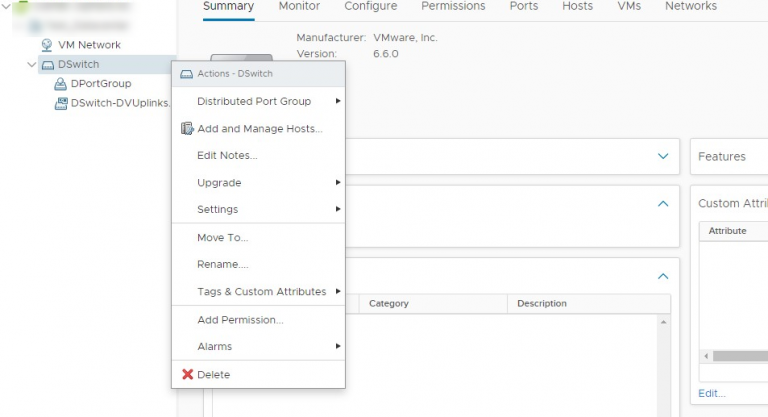Click the red Delete X icon
The width and height of the screenshot is (768, 417).
(187, 375)
